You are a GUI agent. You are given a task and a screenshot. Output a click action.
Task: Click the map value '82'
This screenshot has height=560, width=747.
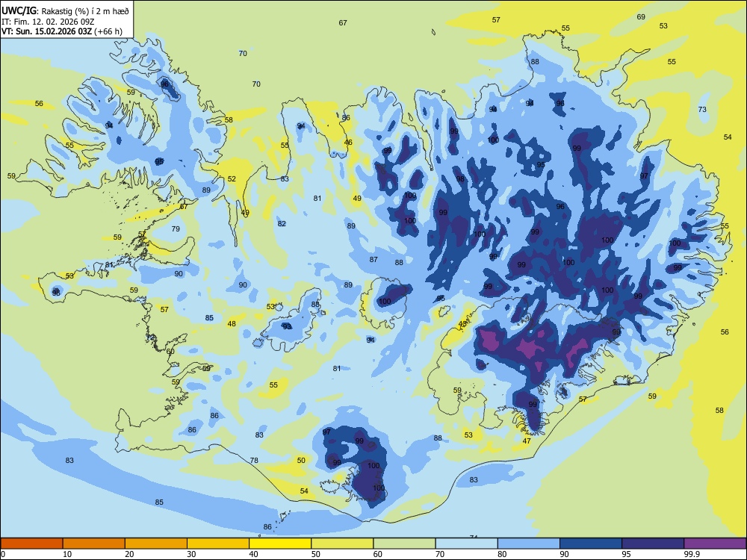[282, 224]
